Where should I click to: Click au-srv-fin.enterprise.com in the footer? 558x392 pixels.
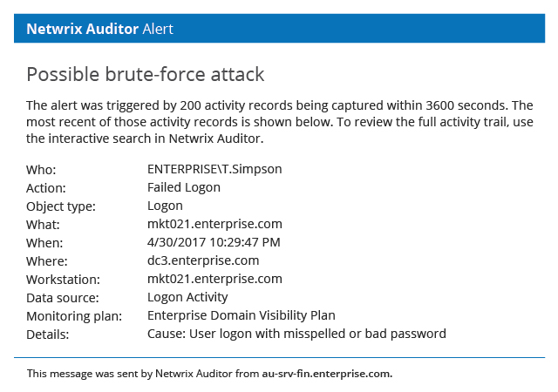point(327,374)
